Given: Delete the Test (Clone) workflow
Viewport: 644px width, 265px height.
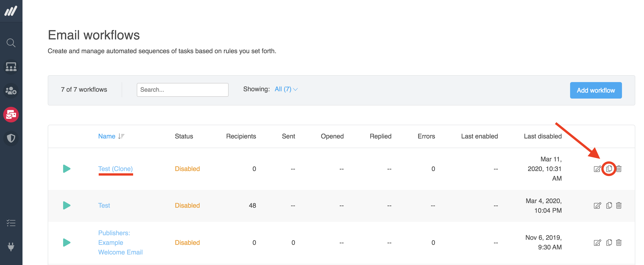Looking at the screenshot, I should pos(619,169).
